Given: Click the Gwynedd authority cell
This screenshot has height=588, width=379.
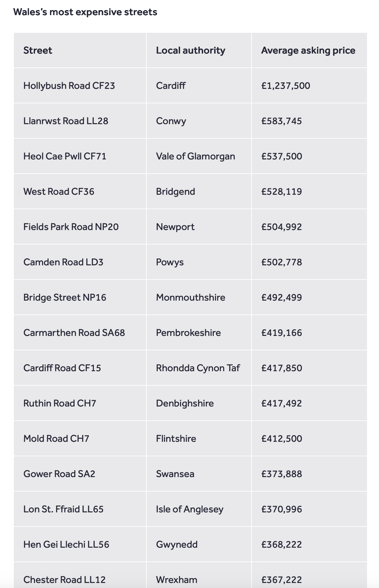Looking at the screenshot, I should (177, 545).
